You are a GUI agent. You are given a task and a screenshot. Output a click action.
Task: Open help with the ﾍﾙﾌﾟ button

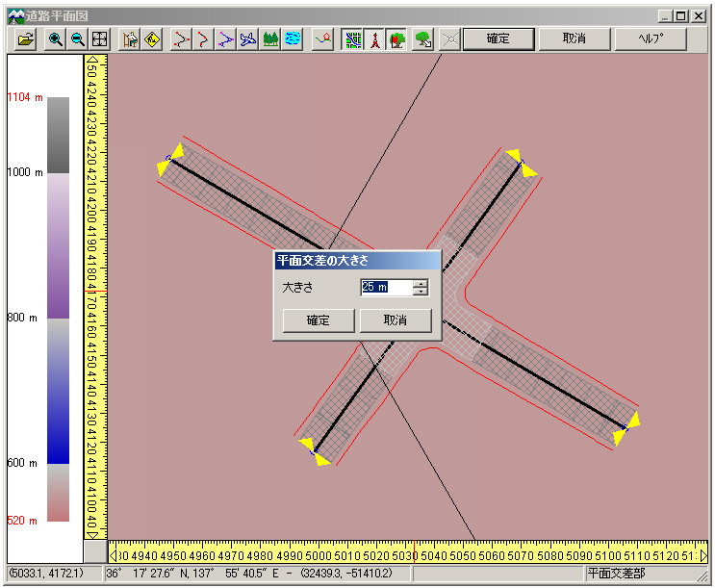(x=651, y=38)
